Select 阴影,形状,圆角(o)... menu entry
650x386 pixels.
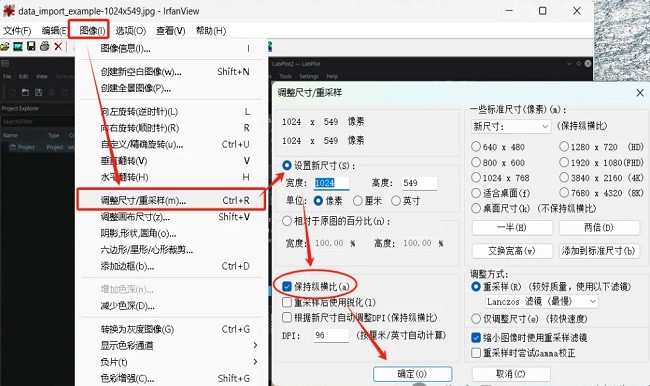(x=172, y=233)
